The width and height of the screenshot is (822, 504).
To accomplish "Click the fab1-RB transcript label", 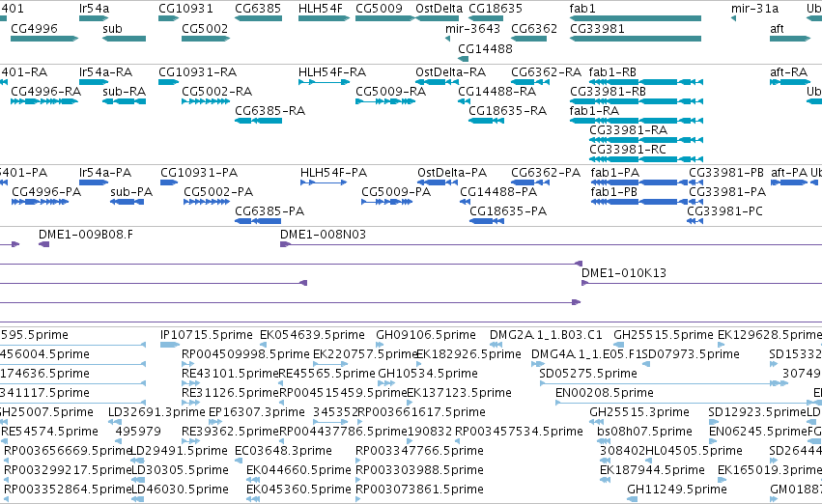I will click(x=612, y=71).
